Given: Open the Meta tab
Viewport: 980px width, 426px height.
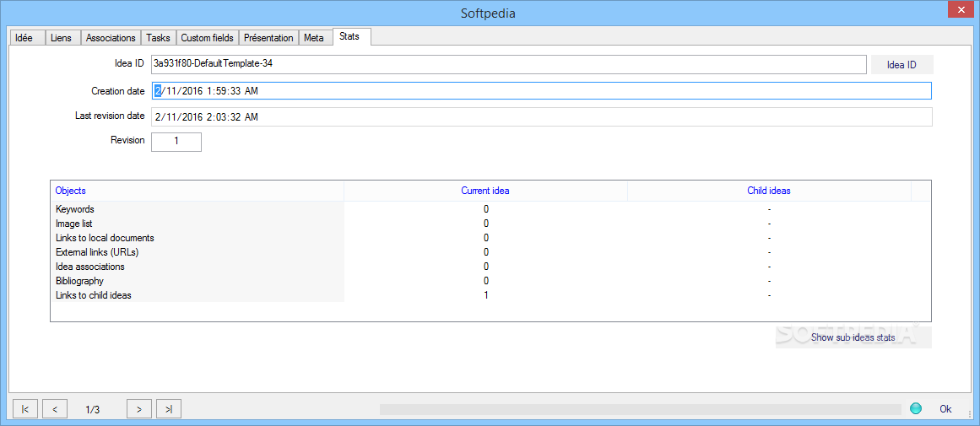Looking at the screenshot, I should (314, 37).
